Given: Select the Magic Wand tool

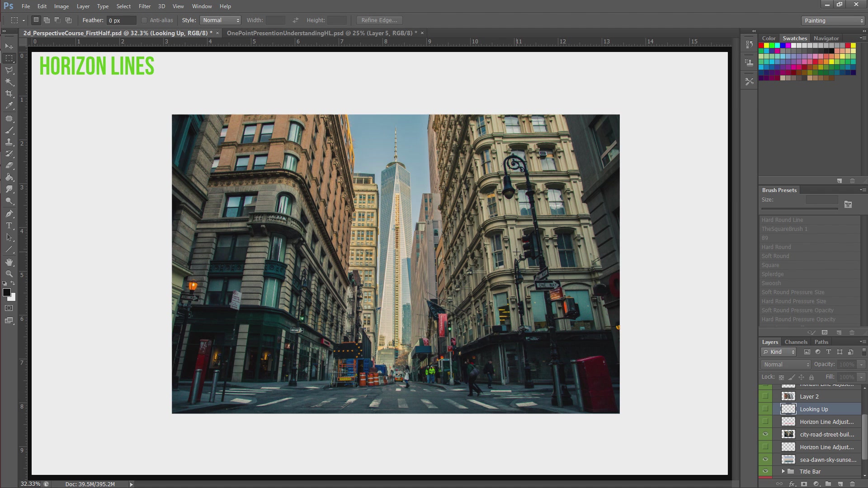Looking at the screenshot, I should [9, 82].
